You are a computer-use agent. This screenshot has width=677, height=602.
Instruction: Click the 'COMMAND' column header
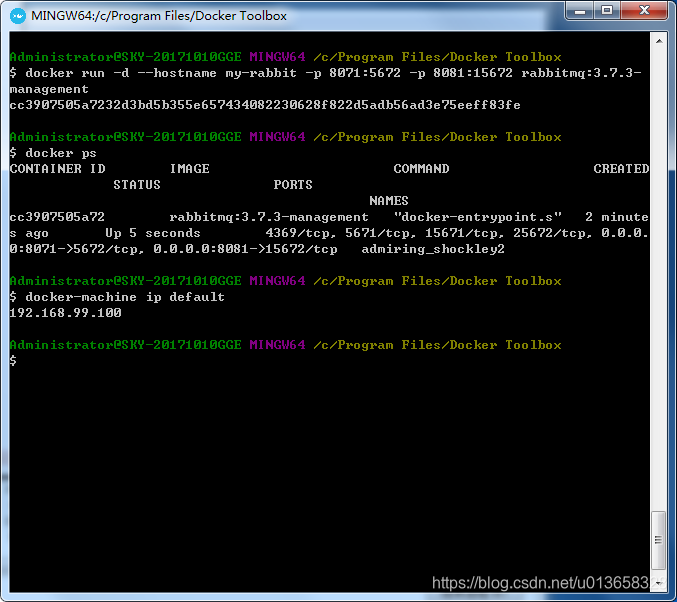pyautogui.click(x=421, y=168)
